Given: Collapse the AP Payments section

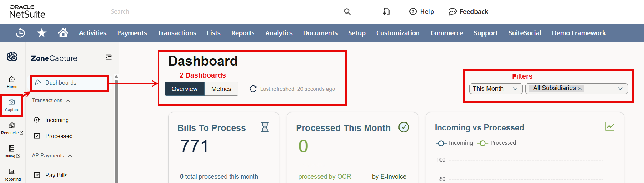Looking at the screenshot, I should [52, 156].
